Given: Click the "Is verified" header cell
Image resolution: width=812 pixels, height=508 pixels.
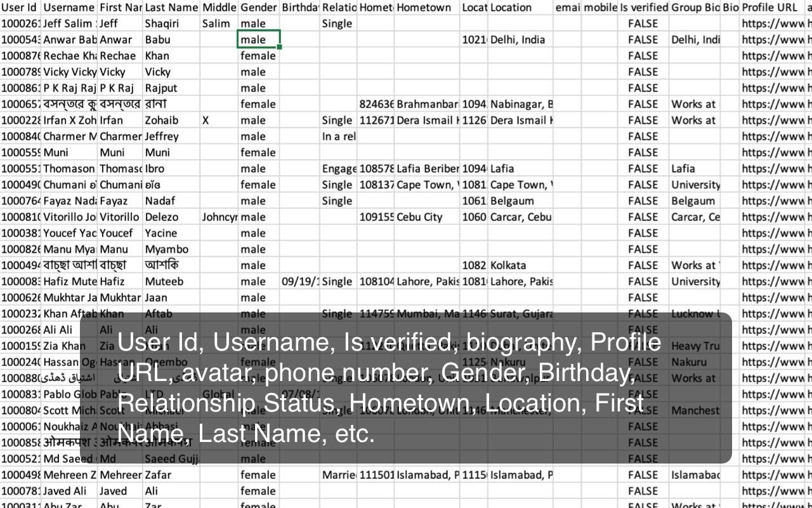Looking at the screenshot, I should click(643, 8).
